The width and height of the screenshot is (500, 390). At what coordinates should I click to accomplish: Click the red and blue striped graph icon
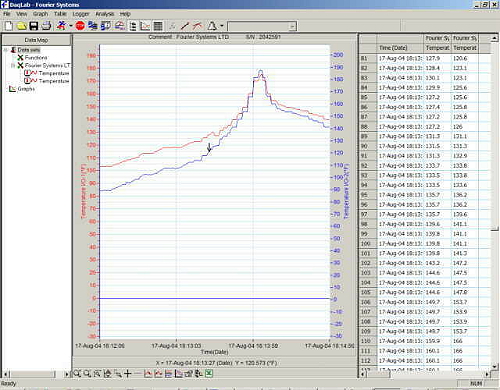pyautogui.click(x=168, y=374)
